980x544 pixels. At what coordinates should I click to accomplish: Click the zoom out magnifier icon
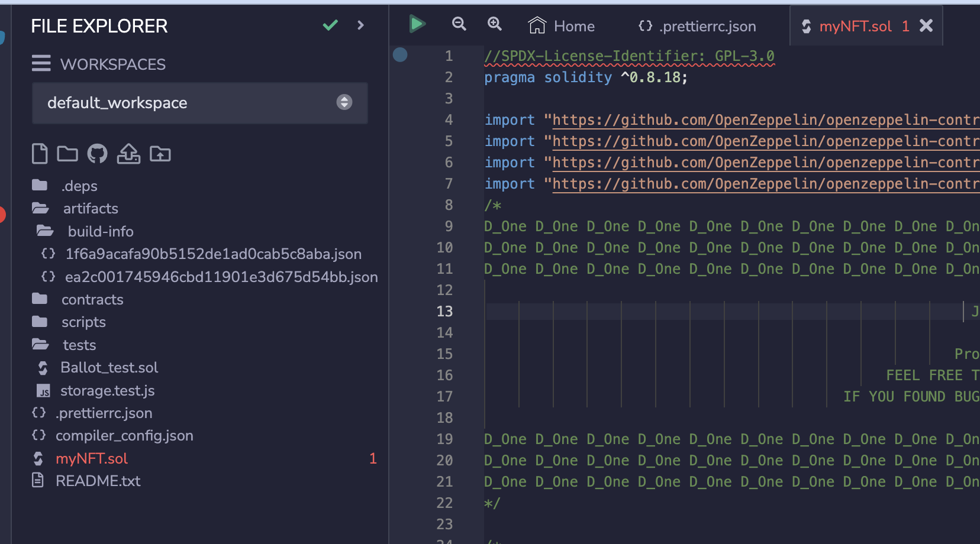[x=459, y=24]
